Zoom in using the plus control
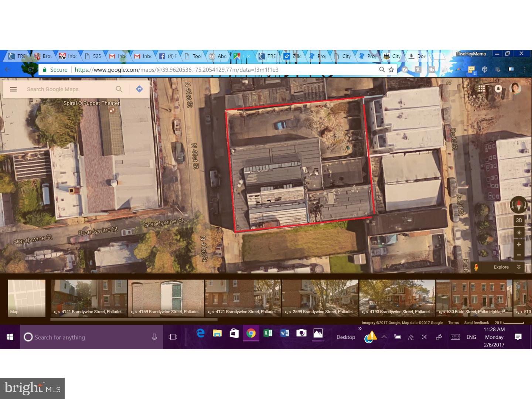 click(519, 244)
